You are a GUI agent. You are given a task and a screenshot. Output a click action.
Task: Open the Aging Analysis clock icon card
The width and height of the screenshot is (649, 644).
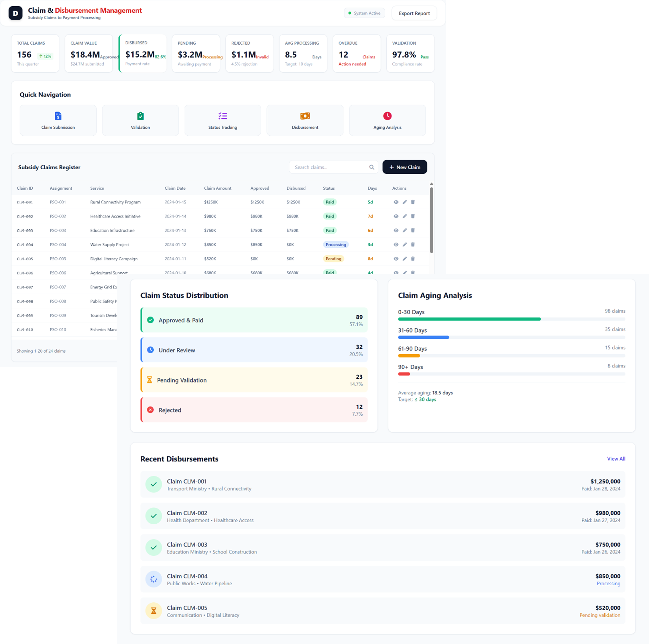tap(387, 120)
